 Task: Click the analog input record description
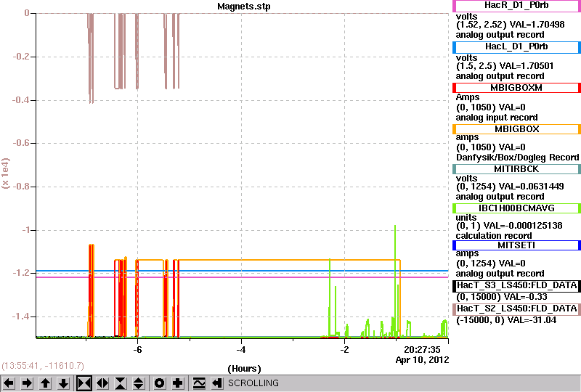pyautogui.click(x=497, y=118)
